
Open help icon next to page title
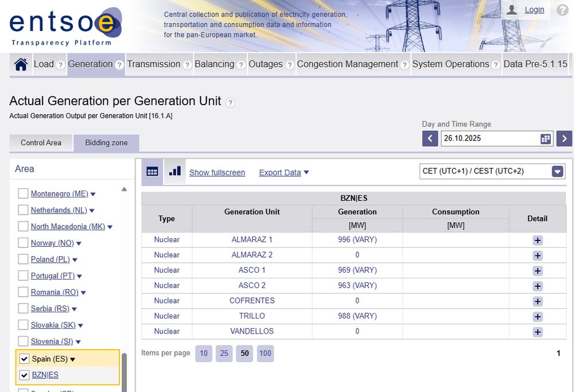[230, 103]
